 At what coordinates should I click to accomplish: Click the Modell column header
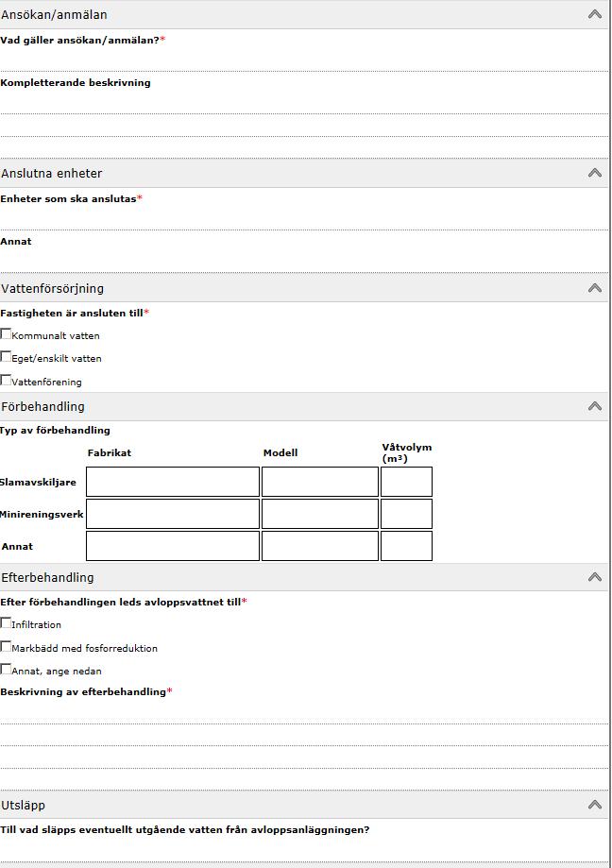280,452
